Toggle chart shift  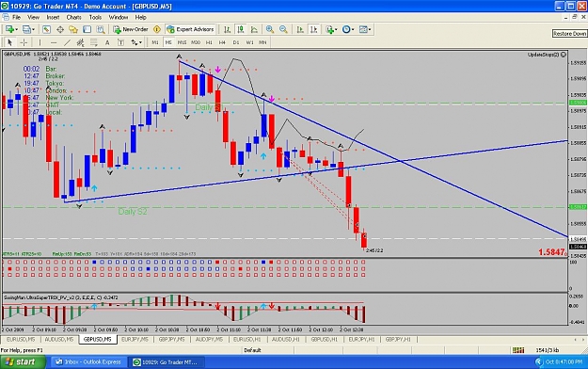(314, 29)
